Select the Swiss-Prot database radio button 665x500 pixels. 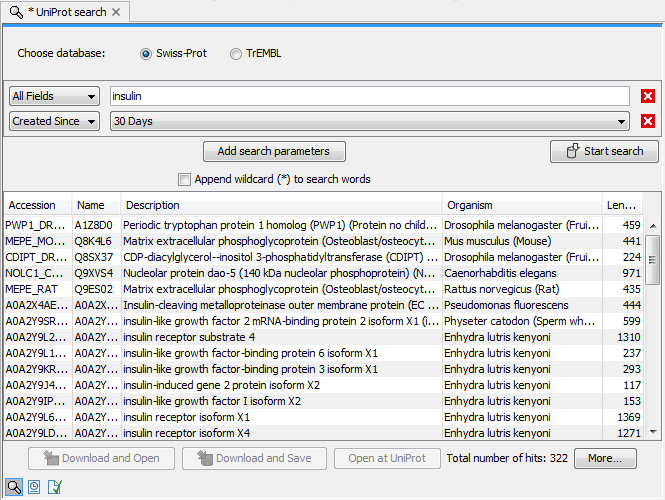[x=146, y=54]
